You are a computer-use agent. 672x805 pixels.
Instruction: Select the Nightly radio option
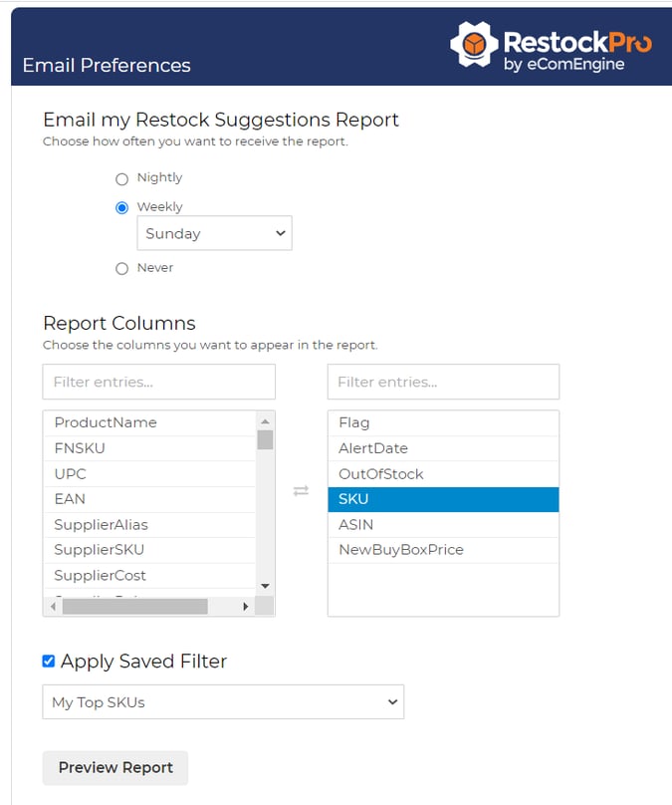coord(121,179)
